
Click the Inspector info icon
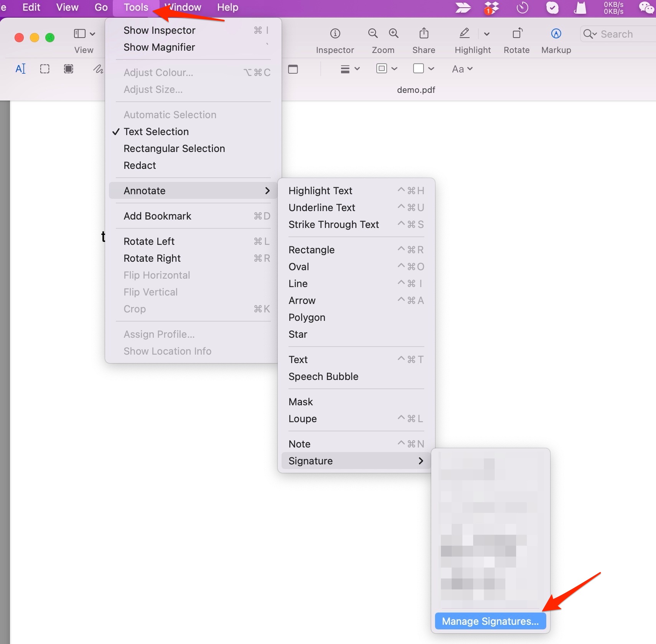(335, 34)
